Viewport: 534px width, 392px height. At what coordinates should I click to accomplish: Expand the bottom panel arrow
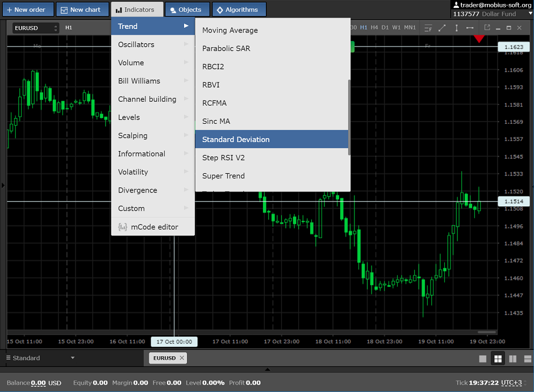[268, 369]
